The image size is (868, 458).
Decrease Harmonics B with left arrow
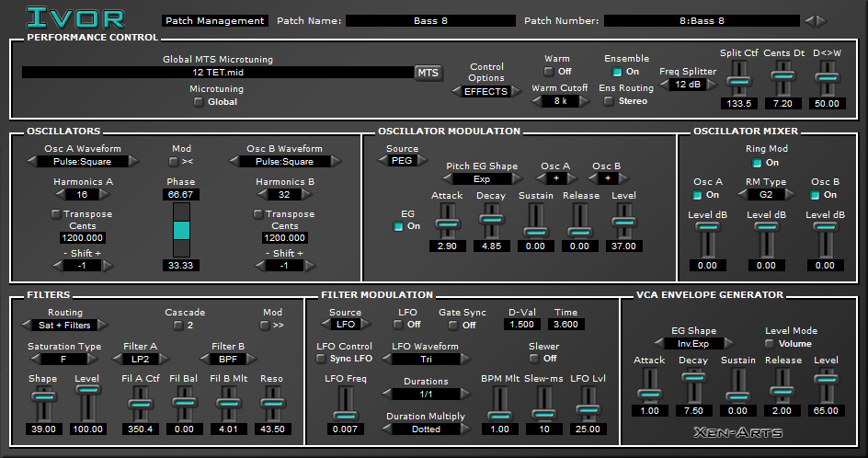point(262,195)
